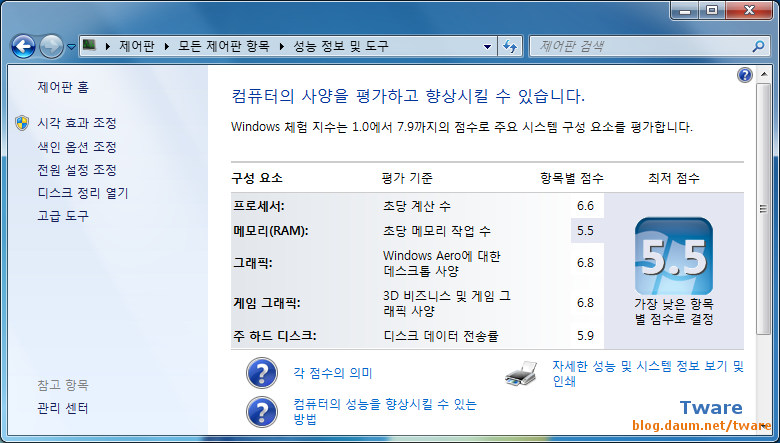Open 고급 도구
Viewport: 780px width, 443px height.
pos(63,215)
